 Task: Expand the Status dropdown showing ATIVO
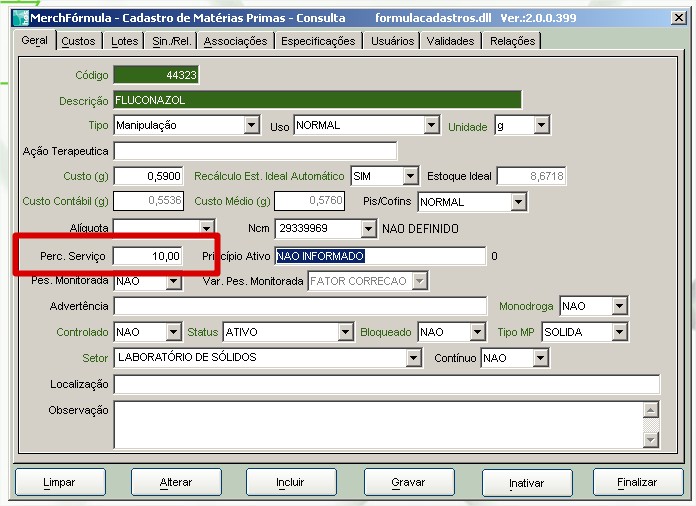click(x=345, y=332)
